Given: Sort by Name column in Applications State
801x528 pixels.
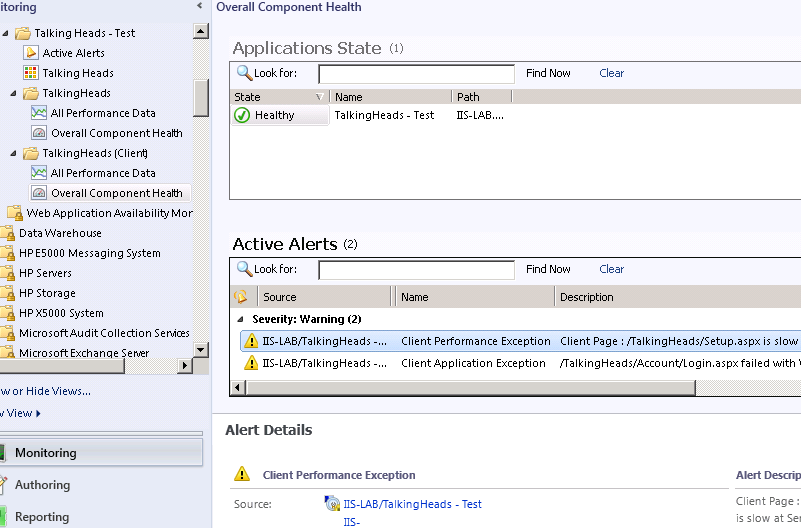Looking at the screenshot, I should point(391,97).
